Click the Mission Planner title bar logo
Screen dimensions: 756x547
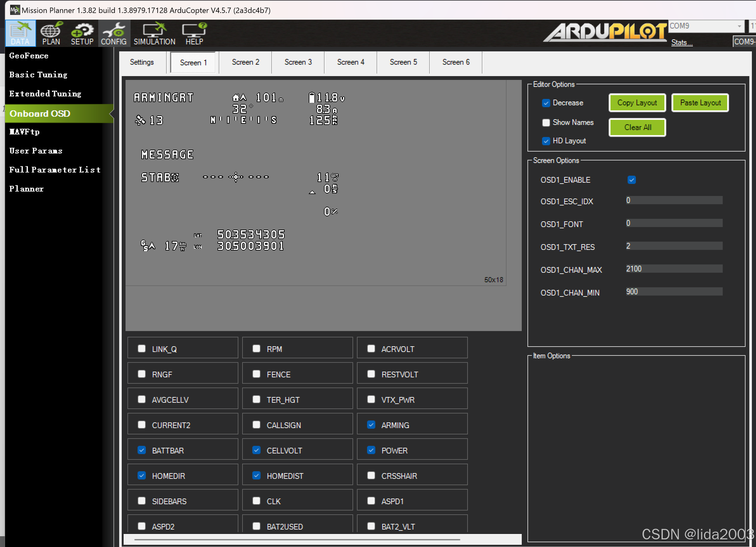[x=15, y=10]
